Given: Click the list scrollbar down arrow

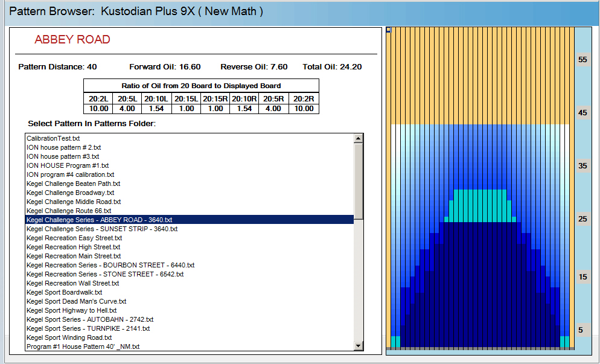Looking at the screenshot, I should point(359,346).
